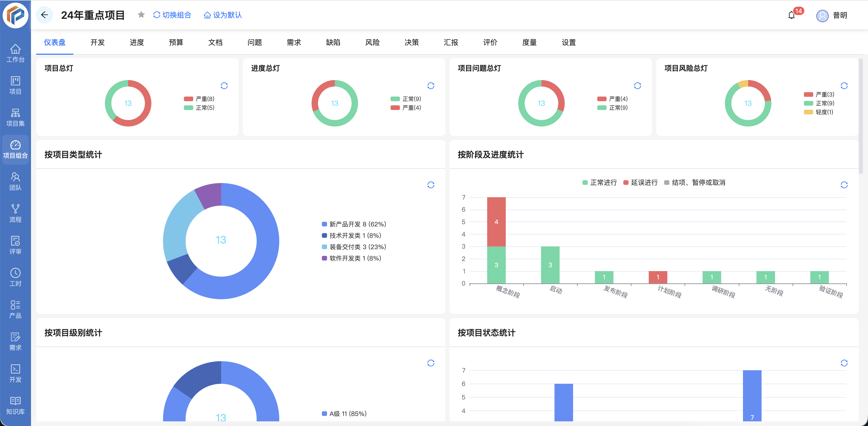Screen dimensions: 868x426
Task: Open 产品 in the sidebar
Action: pyautogui.click(x=16, y=310)
